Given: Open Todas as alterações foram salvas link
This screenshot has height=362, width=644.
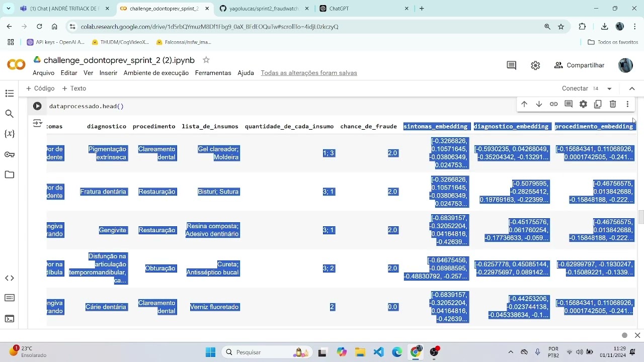Looking at the screenshot, I should [x=309, y=73].
